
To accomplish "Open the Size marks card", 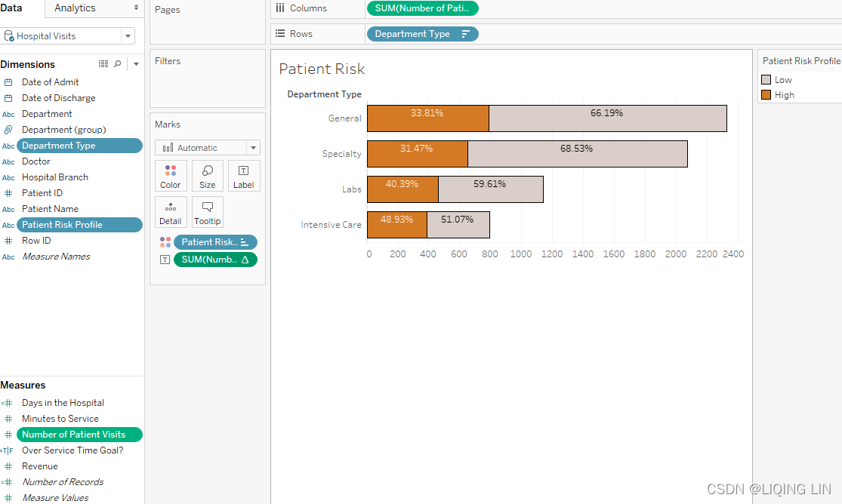I will coord(207,176).
